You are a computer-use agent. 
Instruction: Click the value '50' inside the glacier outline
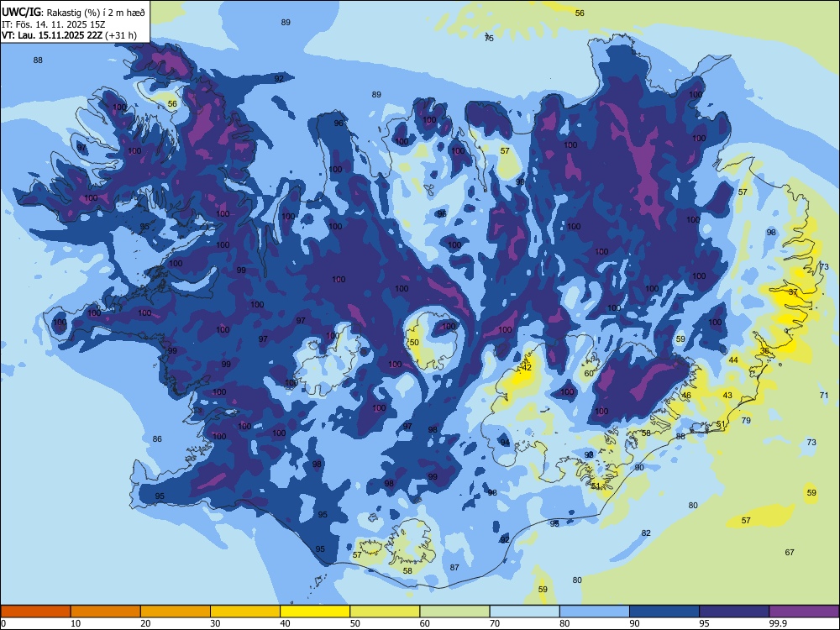pos(414,343)
